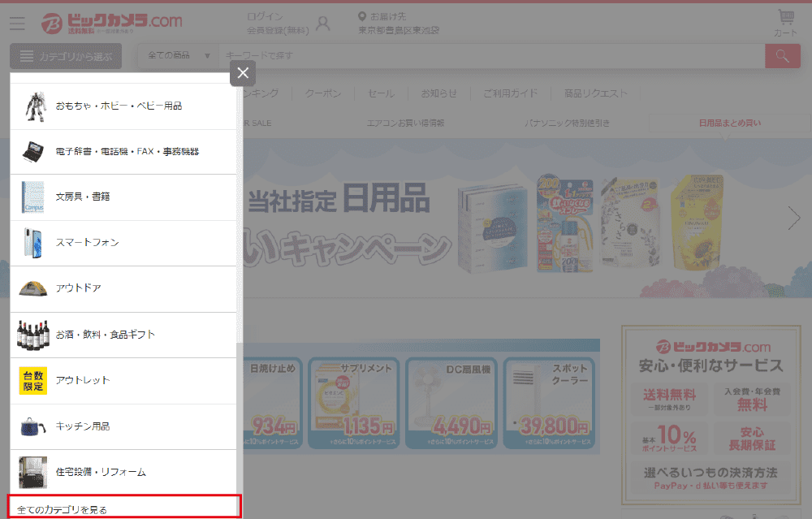This screenshot has width=812, height=519.
Task: Click the 送料無料 service box
Action: tap(670, 400)
